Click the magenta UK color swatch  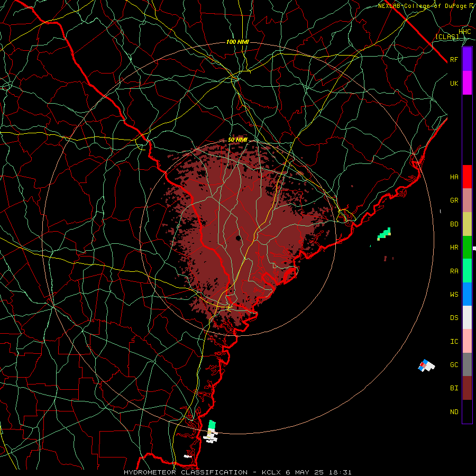(x=467, y=83)
